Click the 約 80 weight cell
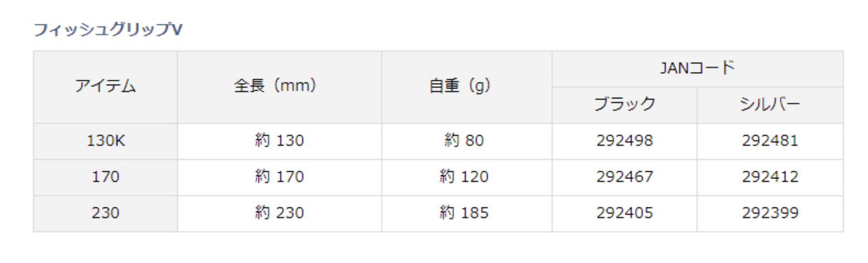This screenshot has width=868, height=263. click(x=464, y=141)
